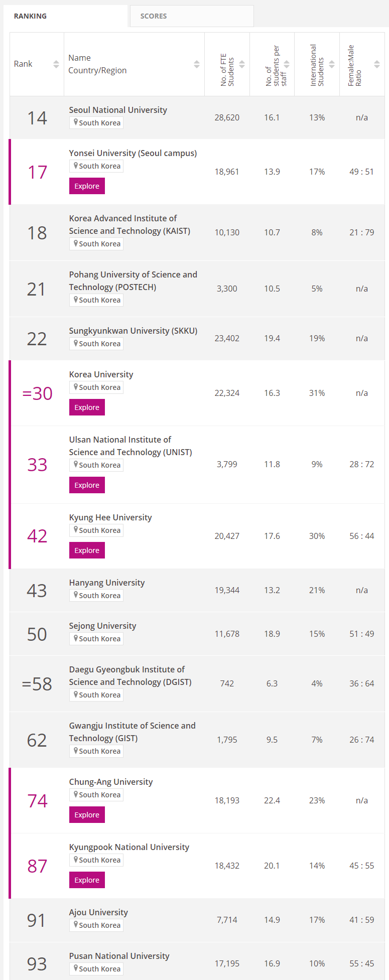Screen dimensions: 389x980
Task: Sort by No. of FTE Students arrows
Action: click(x=242, y=64)
